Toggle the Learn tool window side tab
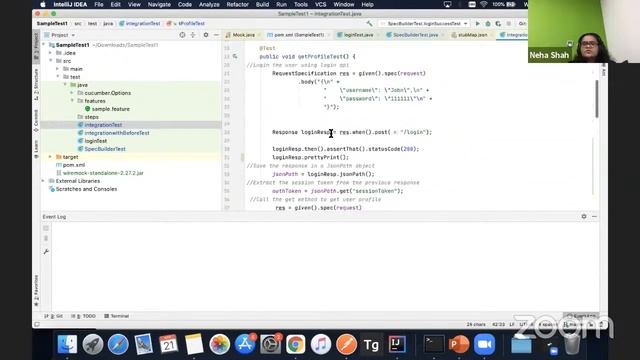 (x=36, y=149)
